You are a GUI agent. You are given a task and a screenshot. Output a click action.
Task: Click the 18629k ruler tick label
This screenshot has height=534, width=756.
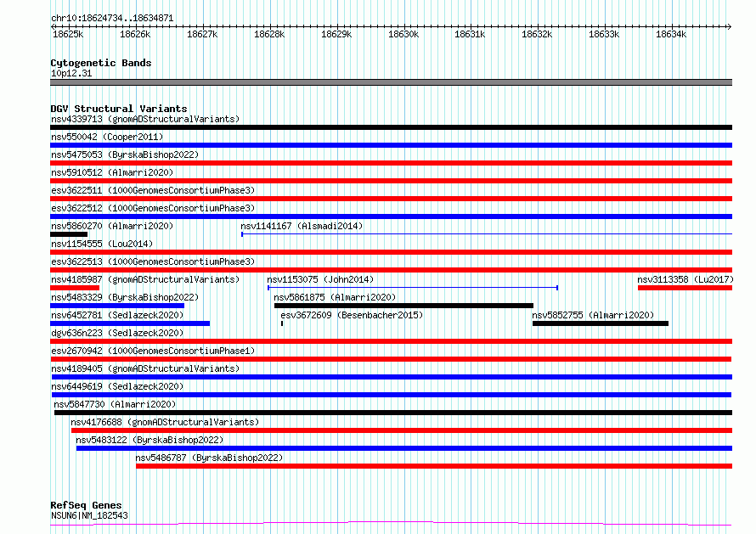[336, 34]
